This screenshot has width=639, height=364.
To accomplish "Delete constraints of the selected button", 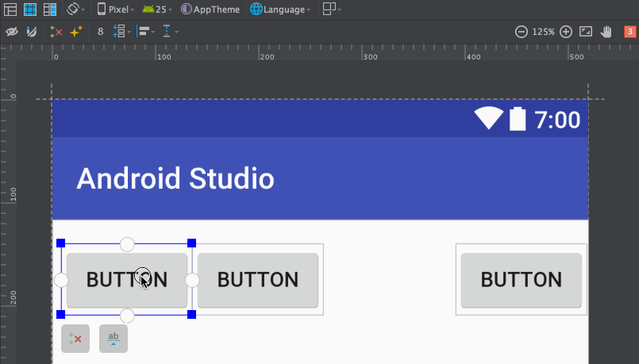I will [75, 339].
